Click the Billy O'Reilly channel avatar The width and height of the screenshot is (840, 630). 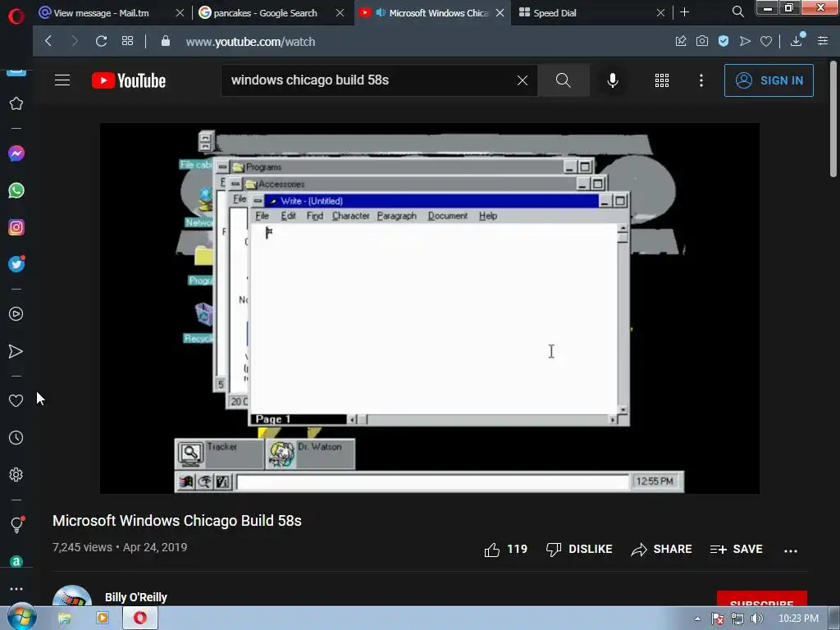coord(72,596)
